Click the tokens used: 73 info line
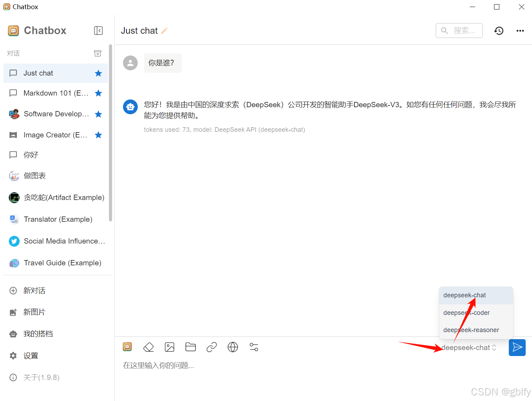 (225, 130)
